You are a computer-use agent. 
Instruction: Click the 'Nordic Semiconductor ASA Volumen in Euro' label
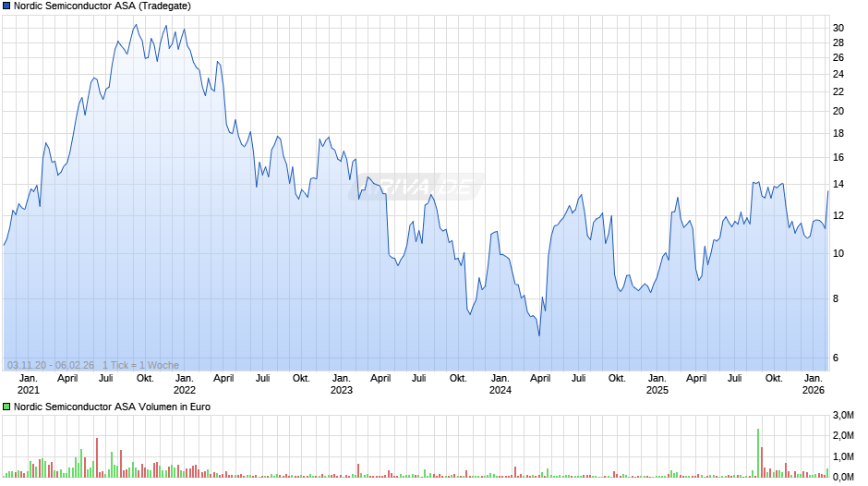(x=112, y=407)
